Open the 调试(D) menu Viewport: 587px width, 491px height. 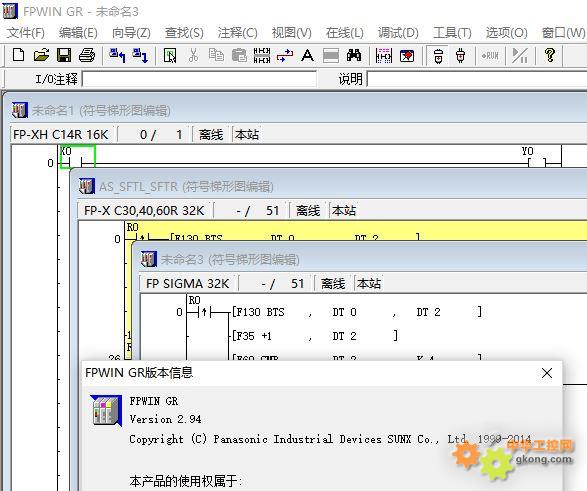point(398,33)
